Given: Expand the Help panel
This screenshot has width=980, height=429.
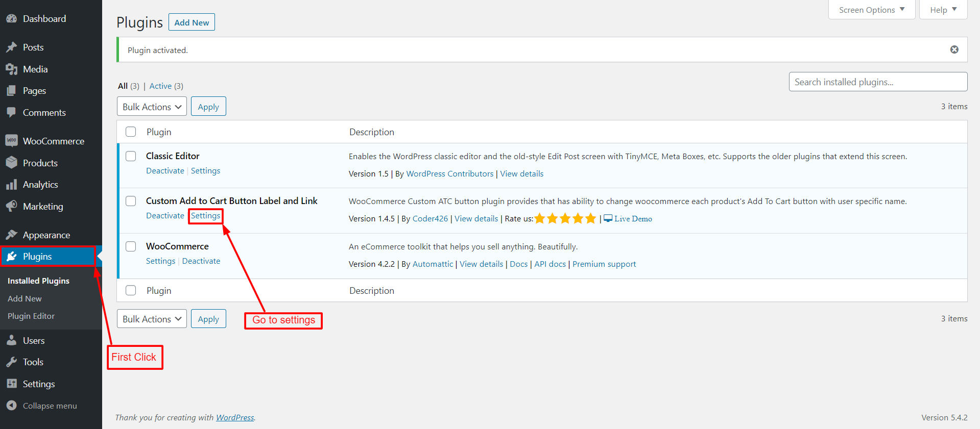Looking at the screenshot, I should 943,10.
